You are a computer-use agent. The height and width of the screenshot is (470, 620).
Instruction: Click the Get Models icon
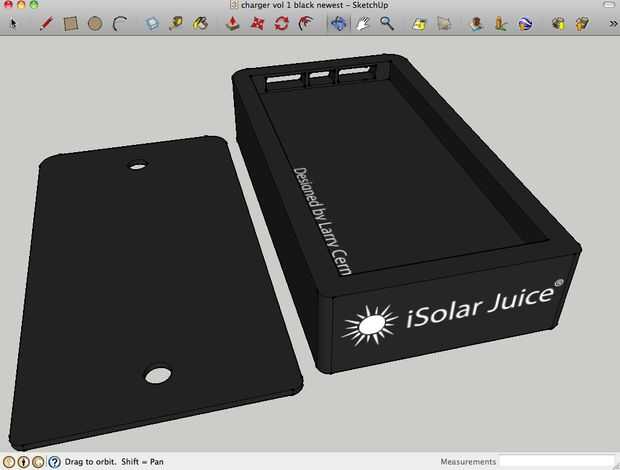click(558, 24)
